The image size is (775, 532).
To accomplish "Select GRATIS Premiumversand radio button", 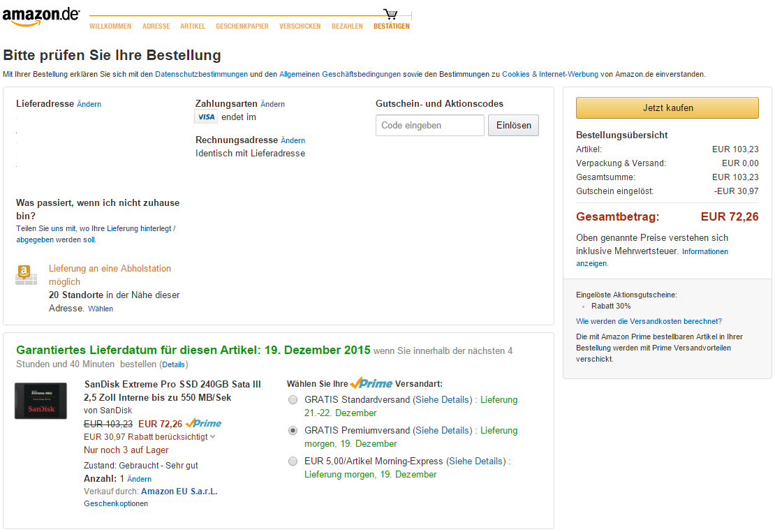I will 293,431.
